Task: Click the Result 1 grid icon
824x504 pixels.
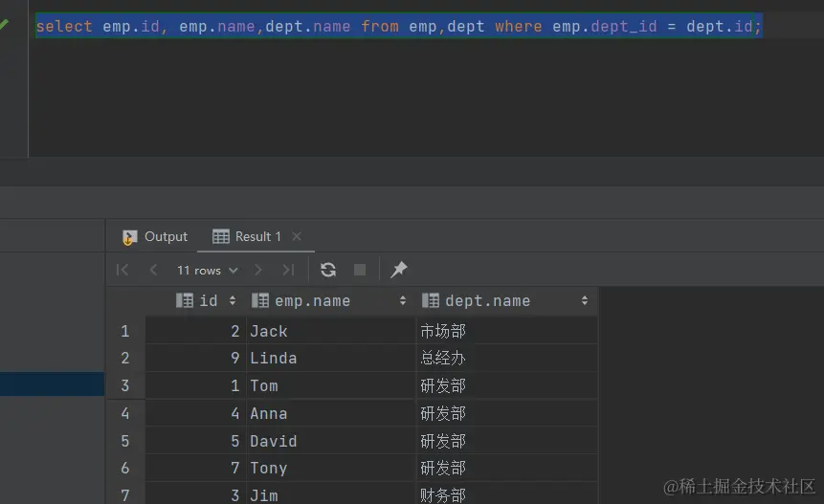Action: coord(221,237)
